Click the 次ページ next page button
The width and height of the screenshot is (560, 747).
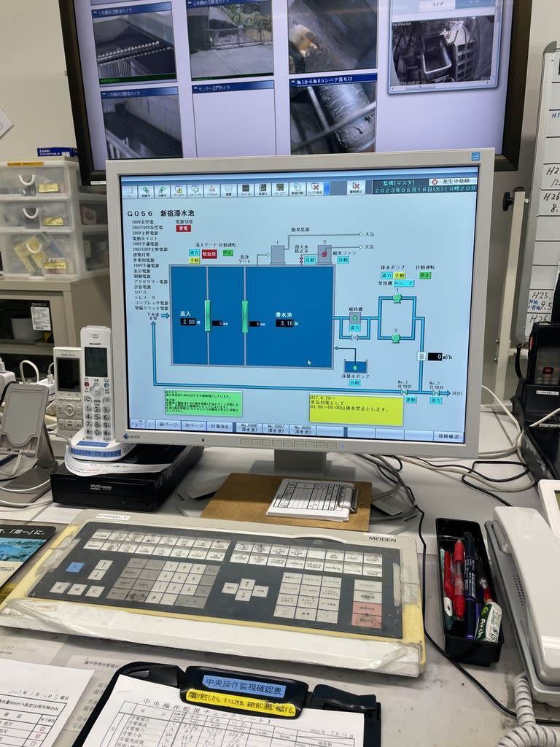coord(194,425)
